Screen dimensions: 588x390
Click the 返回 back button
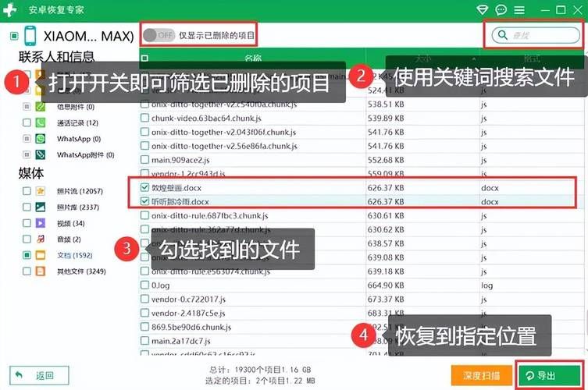(39, 375)
